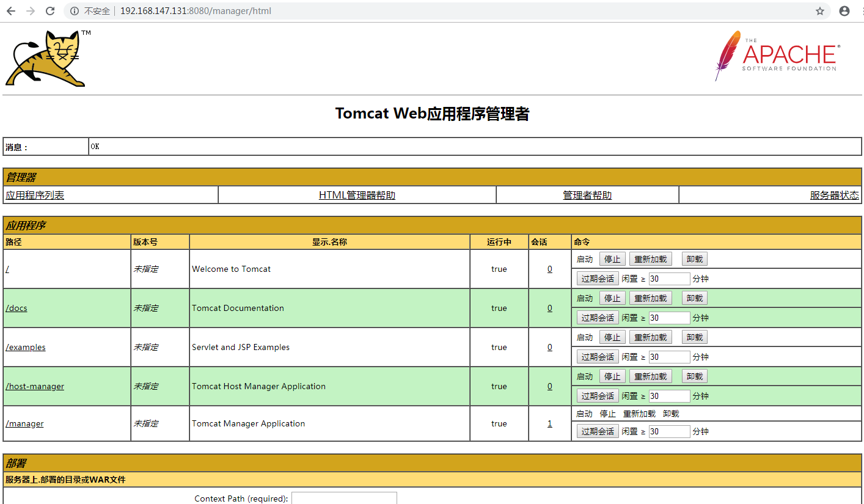
Task: Click the 'Servlet and JSP Examples' display name
Action: (241, 347)
